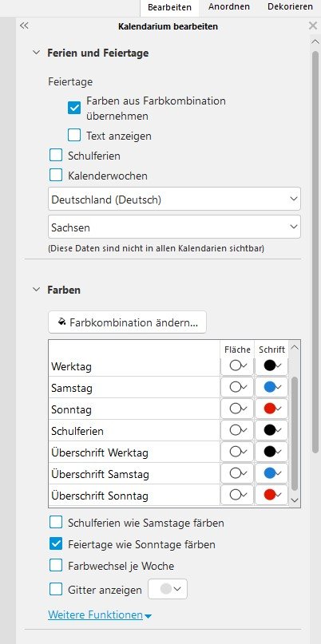Switch to the Anordnen tab
The width and height of the screenshot is (321, 644).
229,7
